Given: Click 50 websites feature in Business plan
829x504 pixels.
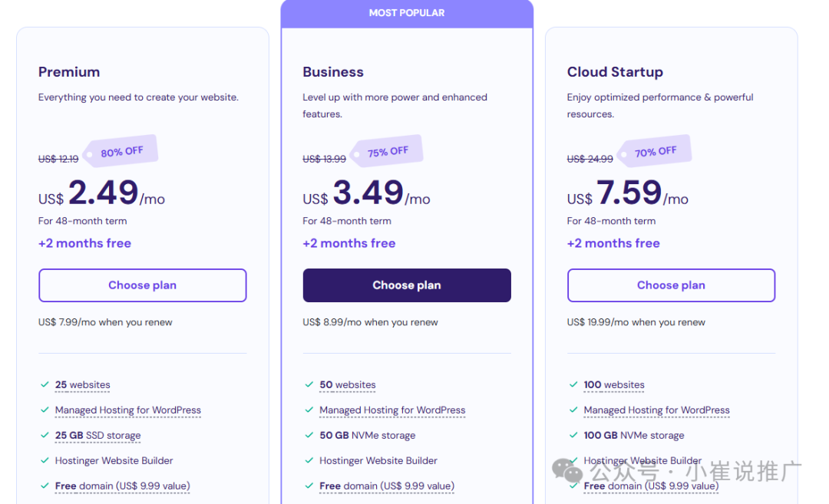Looking at the screenshot, I should 348,384.
